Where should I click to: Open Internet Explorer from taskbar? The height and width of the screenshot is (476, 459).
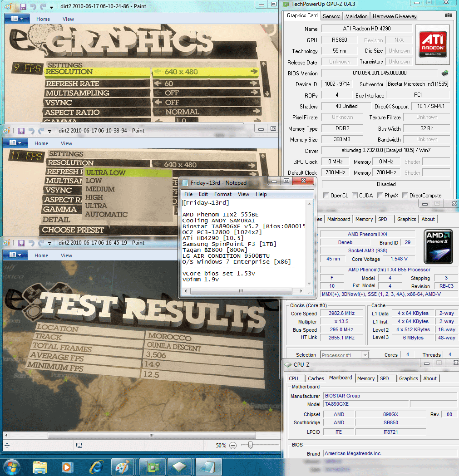(96, 467)
